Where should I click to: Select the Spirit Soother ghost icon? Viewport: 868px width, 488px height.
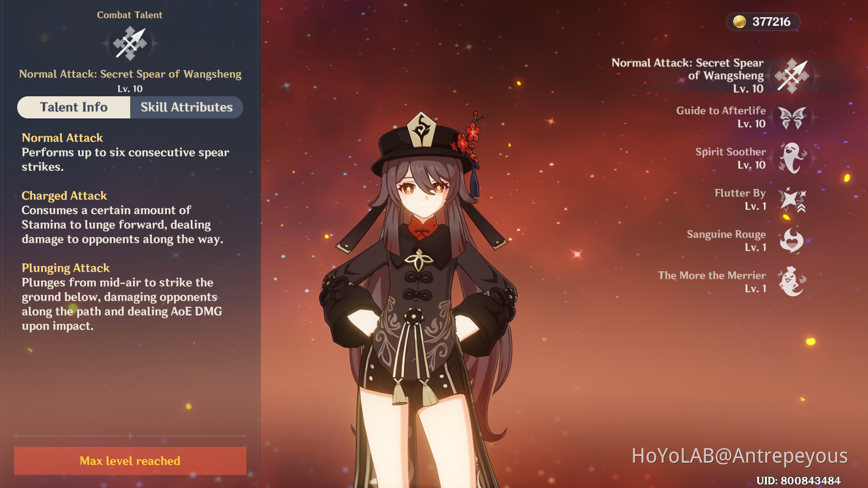click(x=793, y=158)
